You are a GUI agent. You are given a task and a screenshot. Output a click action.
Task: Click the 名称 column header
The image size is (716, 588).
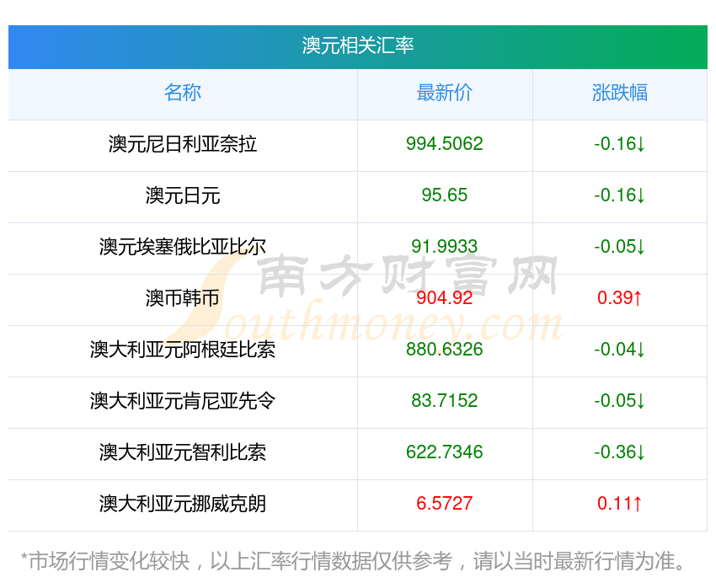(x=183, y=93)
